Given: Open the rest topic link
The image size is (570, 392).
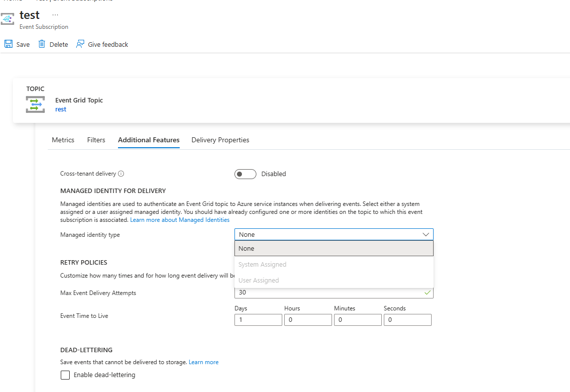Looking at the screenshot, I should pyautogui.click(x=61, y=109).
